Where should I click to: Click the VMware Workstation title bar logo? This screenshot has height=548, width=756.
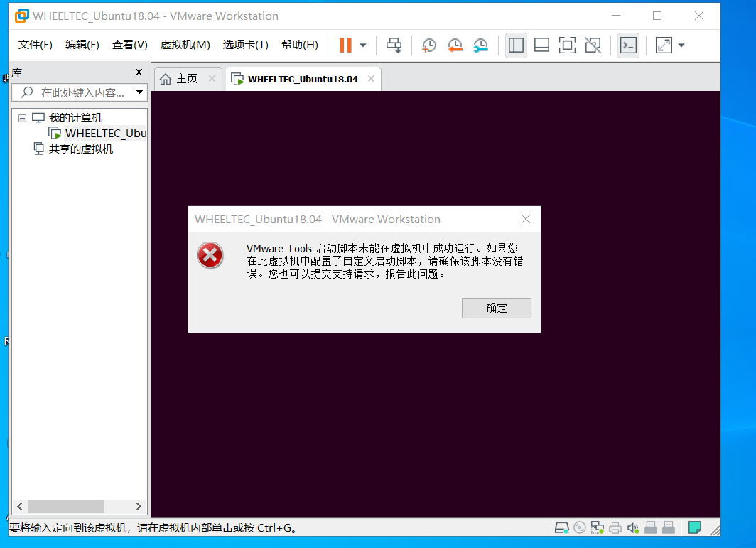pyautogui.click(x=22, y=16)
